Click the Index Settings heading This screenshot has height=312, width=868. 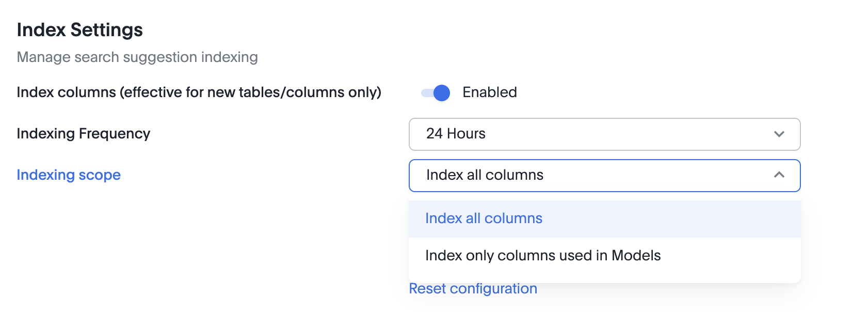click(x=80, y=30)
